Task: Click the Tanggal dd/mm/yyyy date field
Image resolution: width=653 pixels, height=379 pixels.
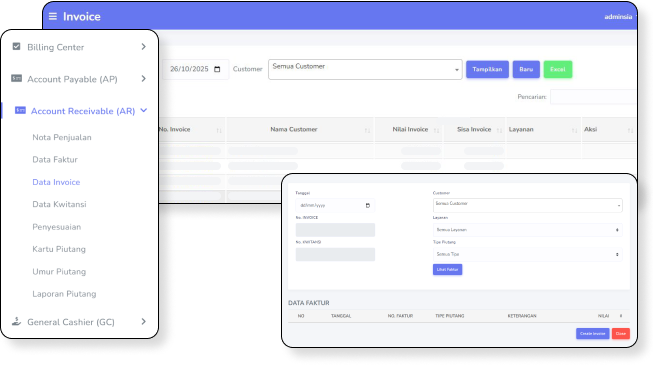Action: [335, 205]
